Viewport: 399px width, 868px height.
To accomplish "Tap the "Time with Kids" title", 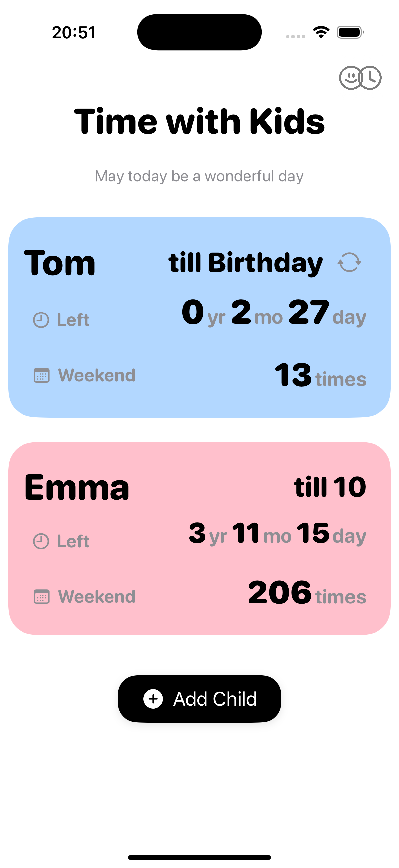I will 199,121.
